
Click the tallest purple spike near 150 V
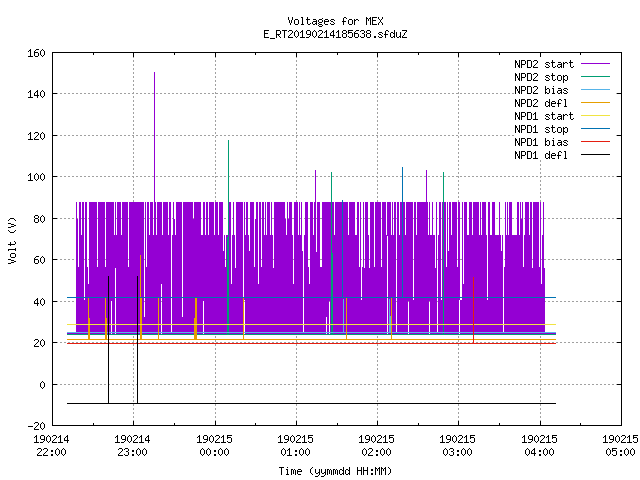pos(154,137)
